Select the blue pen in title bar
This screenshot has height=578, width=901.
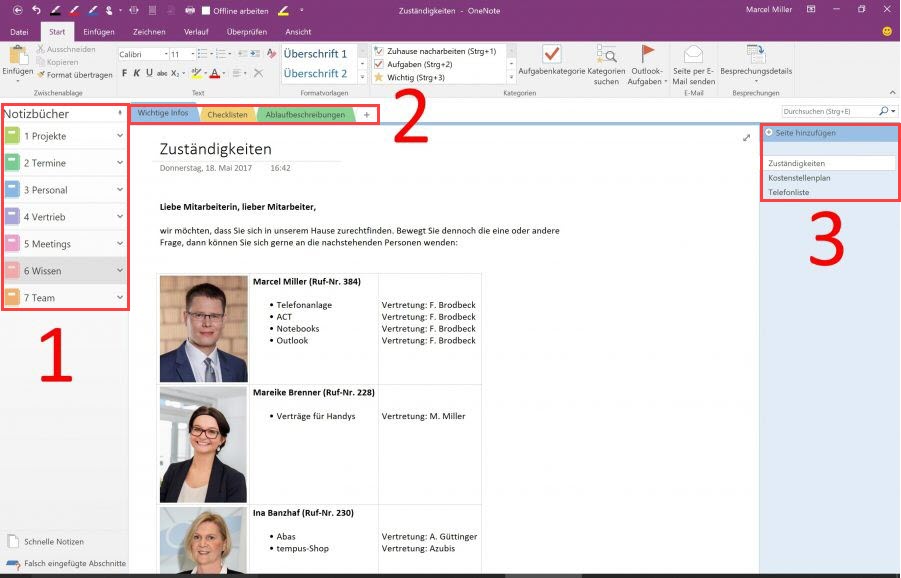(92, 10)
